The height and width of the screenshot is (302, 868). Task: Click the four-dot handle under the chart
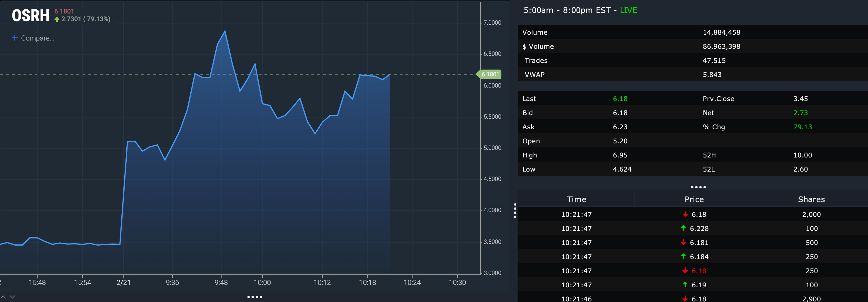pyautogui.click(x=254, y=297)
